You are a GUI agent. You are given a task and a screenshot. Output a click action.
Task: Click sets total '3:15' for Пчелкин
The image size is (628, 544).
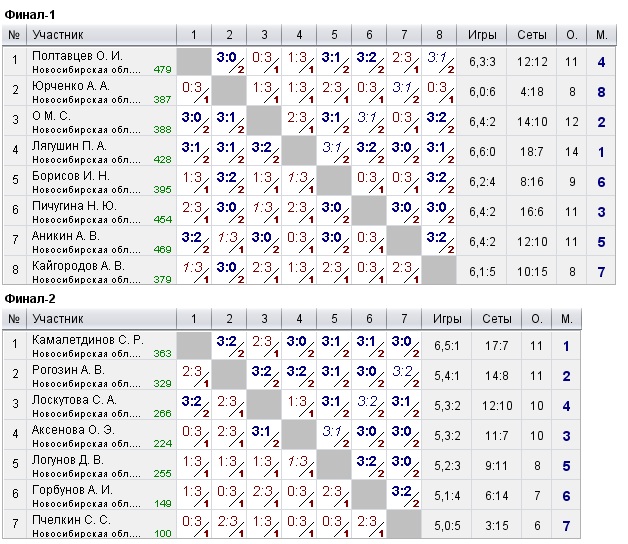click(497, 526)
